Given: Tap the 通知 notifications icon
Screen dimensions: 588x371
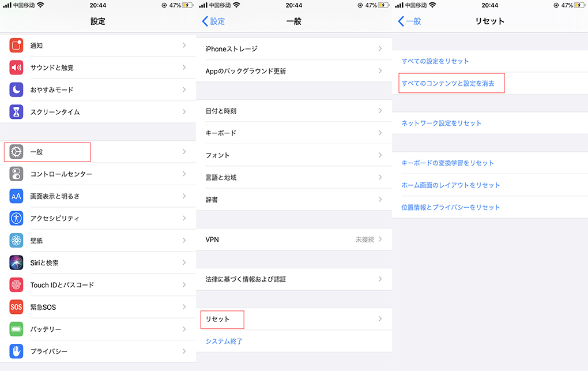Looking at the screenshot, I should coord(16,46).
